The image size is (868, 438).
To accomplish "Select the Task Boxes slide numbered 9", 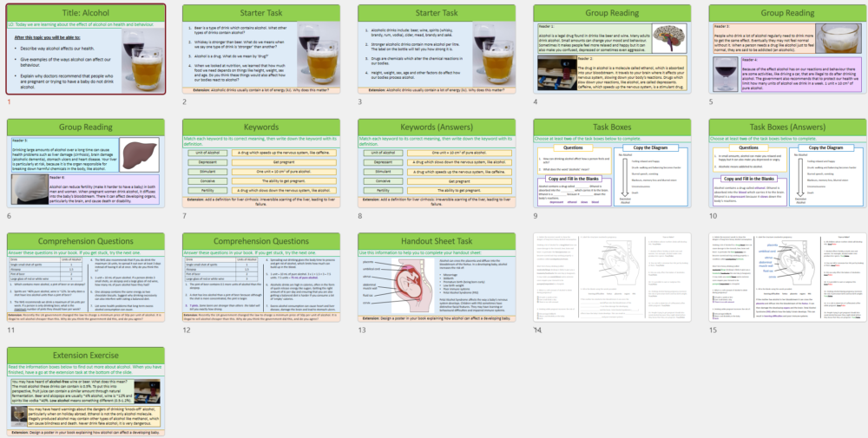I will [612, 163].
